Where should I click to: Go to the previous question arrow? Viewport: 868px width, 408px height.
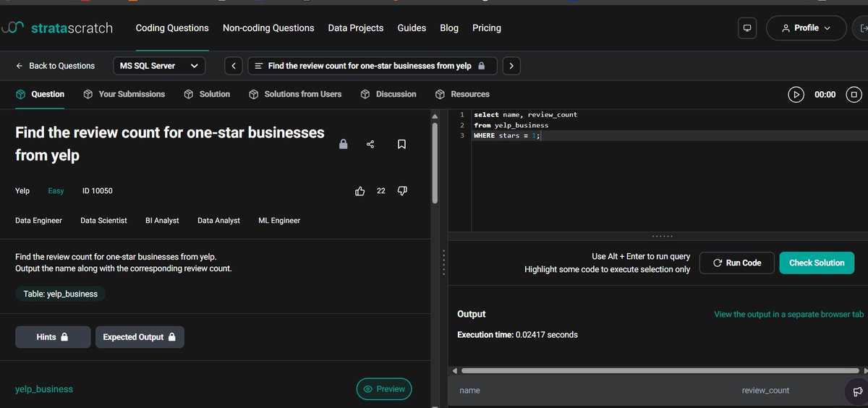pos(233,66)
